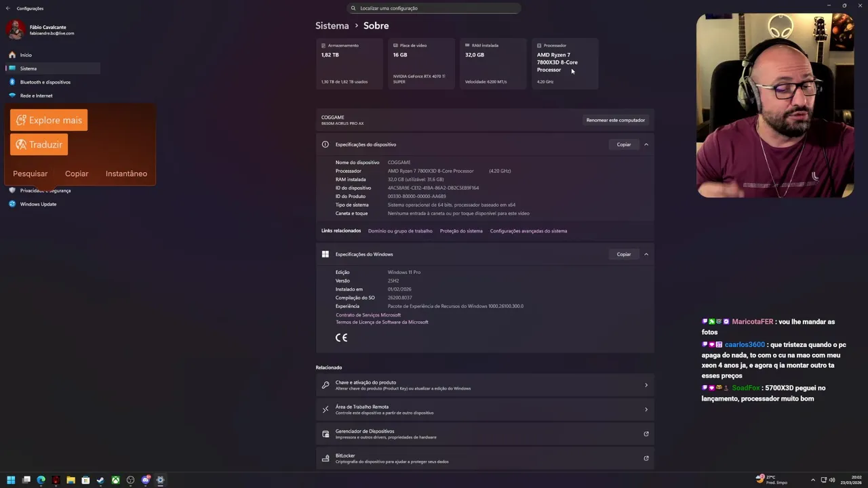
Task: Click the key icon for product activation
Action: pos(325,385)
